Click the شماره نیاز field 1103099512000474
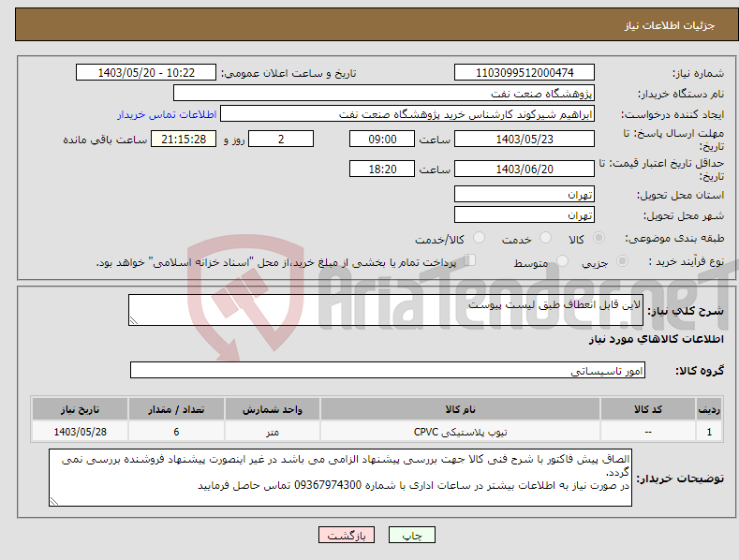The width and height of the screenshot is (739, 560). pos(525,73)
